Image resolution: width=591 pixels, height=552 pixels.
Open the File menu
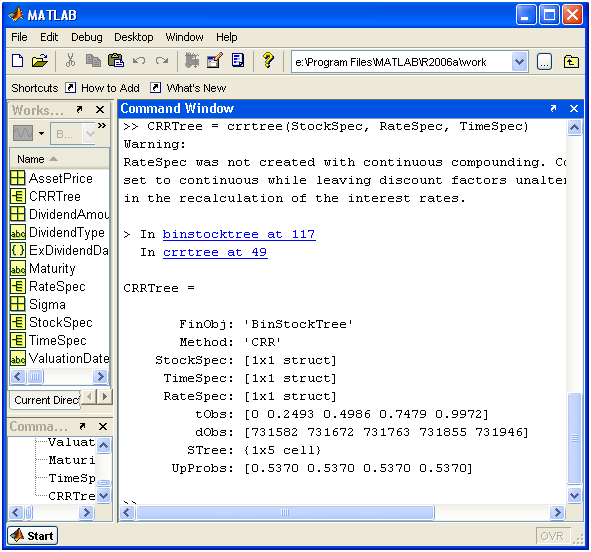coord(19,37)
